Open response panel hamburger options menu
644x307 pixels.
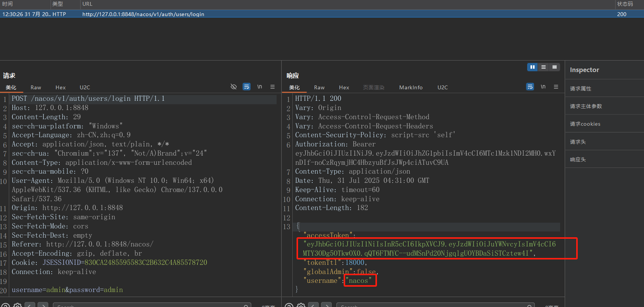556,87
